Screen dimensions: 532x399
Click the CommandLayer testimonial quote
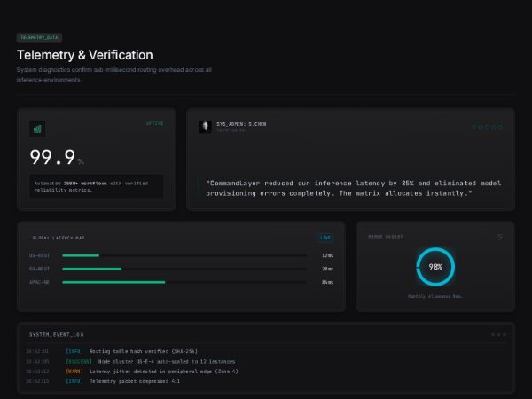point(353,188)
